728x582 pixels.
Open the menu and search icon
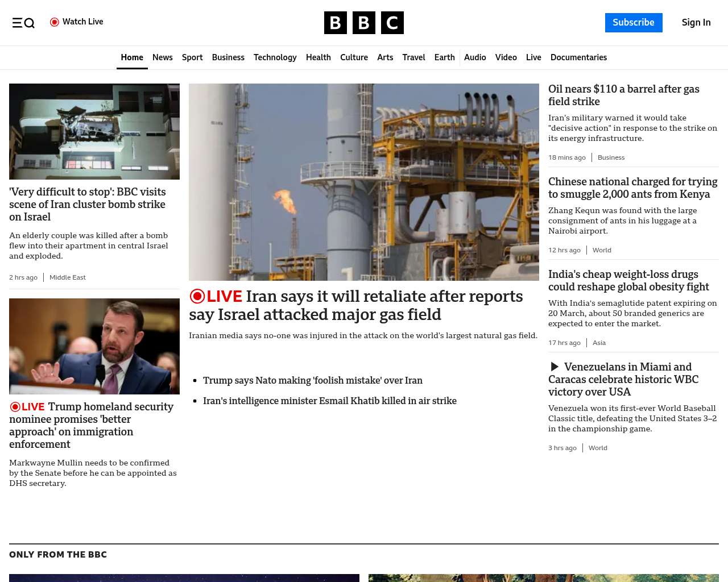[x=23, y=23]
